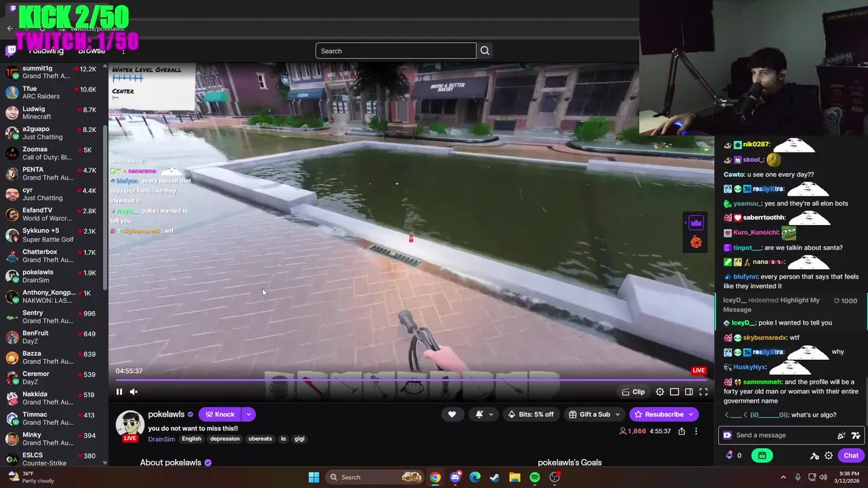This screenshot has height=488, width=868.
Task: Click the crown leaderboard icon on video
Action: (x=696, y=222)
